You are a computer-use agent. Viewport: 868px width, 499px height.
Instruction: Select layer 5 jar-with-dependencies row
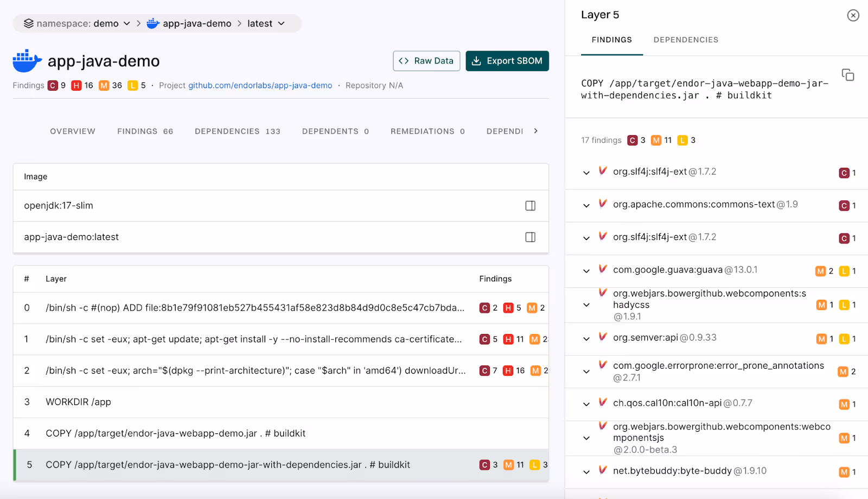pos(281,465)
